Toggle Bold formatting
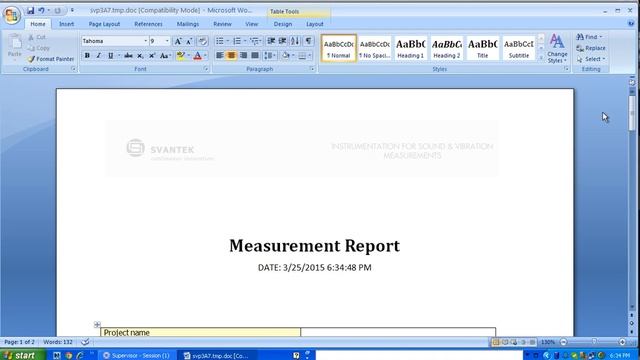Screen dimensions: 640x360 click(x=87, y=56)
